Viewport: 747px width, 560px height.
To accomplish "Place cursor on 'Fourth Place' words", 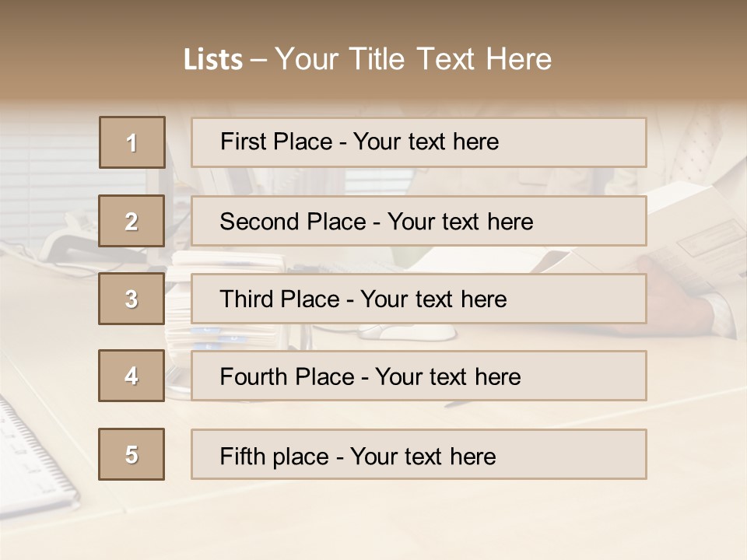I will click(287, 376).
